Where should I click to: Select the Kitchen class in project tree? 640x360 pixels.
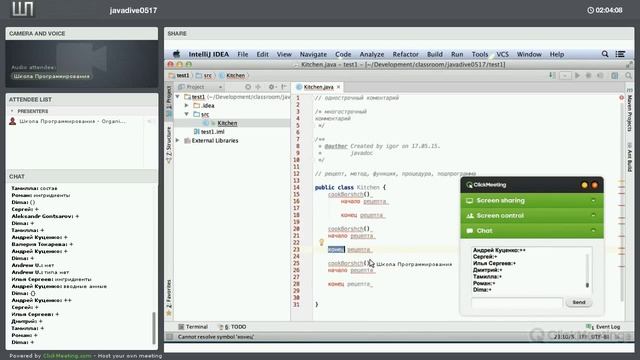227,123
